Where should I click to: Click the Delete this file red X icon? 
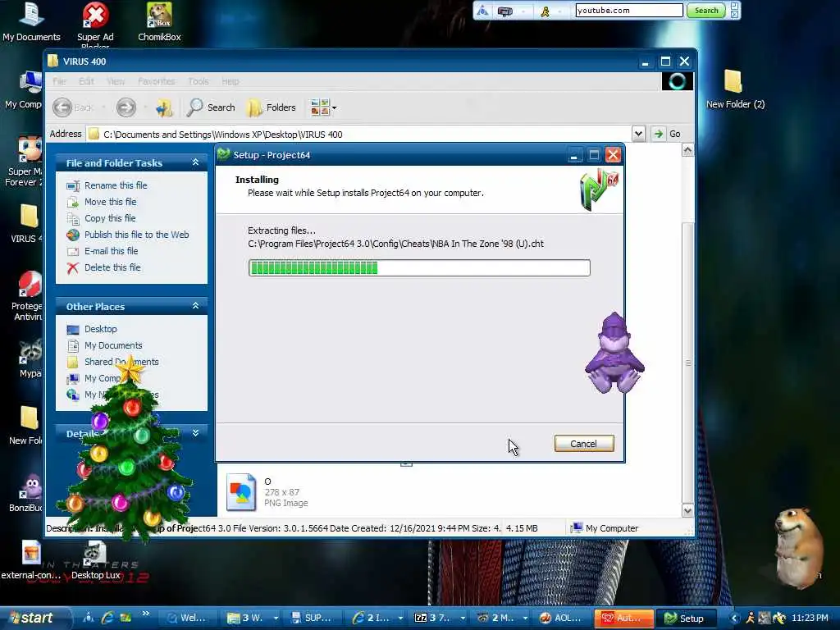coord(73,268)
